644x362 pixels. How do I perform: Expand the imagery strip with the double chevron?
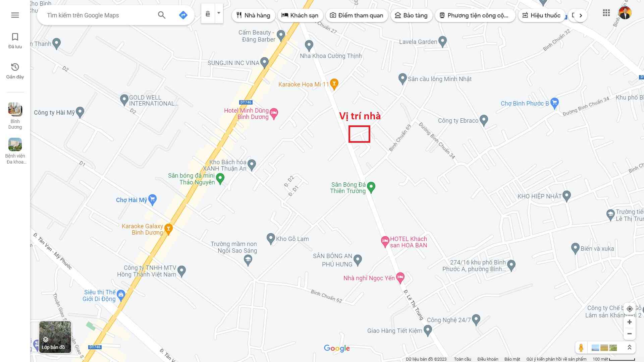click(x=630, y=348)
